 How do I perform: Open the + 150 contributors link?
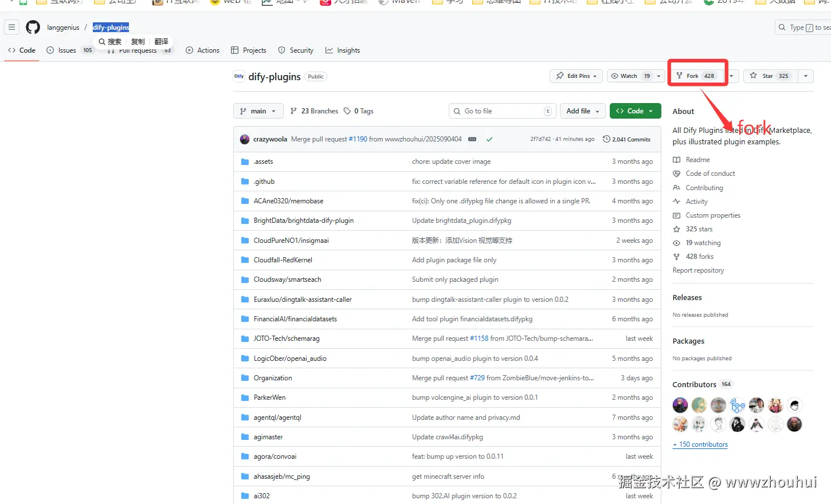(700, 444)
